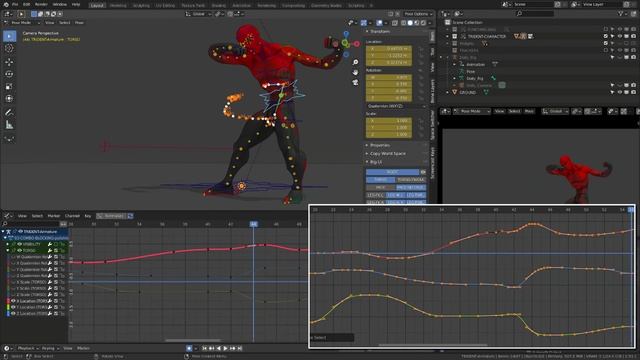Play the animation in reverse
Image resolution: width=640 pixels, height=360 pixels.
218,349
